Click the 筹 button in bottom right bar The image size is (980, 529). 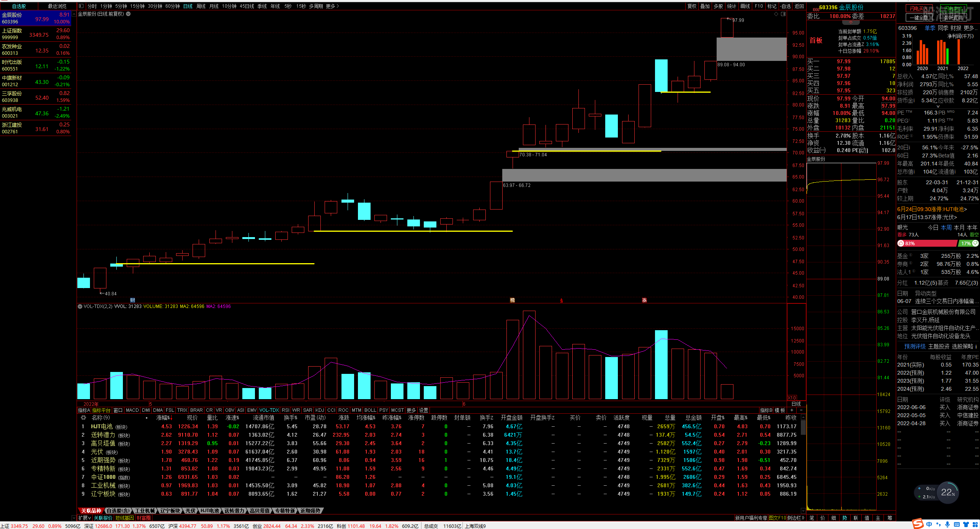[890, 518]
